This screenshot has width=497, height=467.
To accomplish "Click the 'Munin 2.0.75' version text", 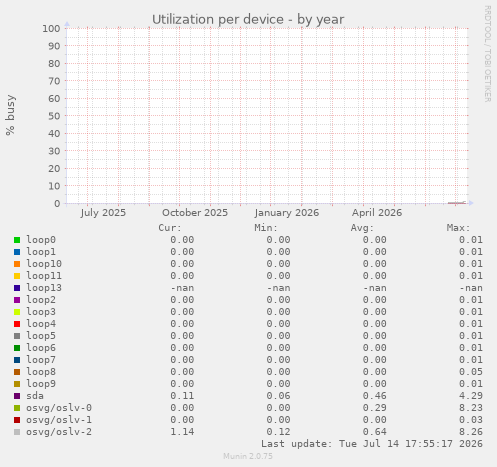I will (248, 456).
